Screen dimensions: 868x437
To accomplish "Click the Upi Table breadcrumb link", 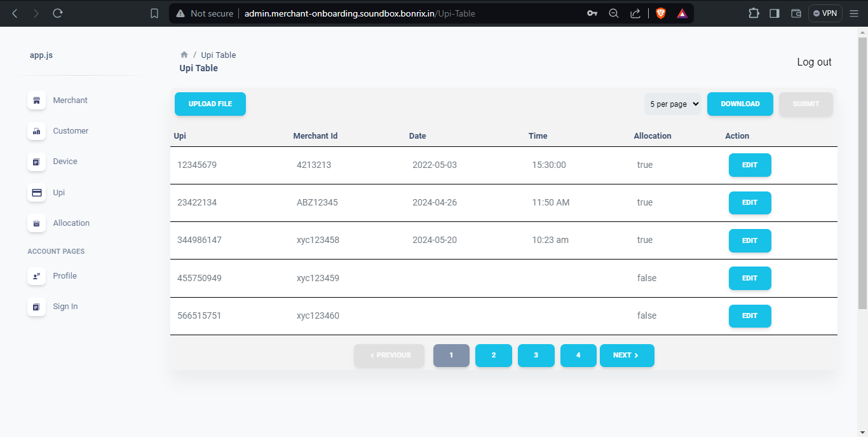I will click(x=218, y=55).
